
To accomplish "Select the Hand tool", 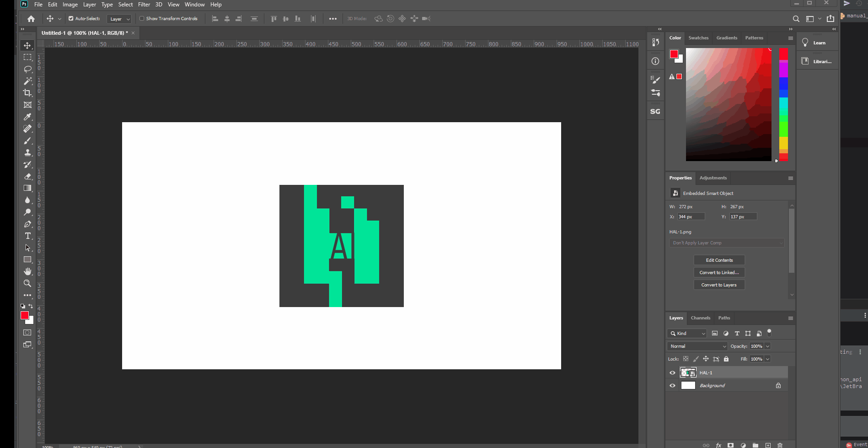I will tap(27, 271).
